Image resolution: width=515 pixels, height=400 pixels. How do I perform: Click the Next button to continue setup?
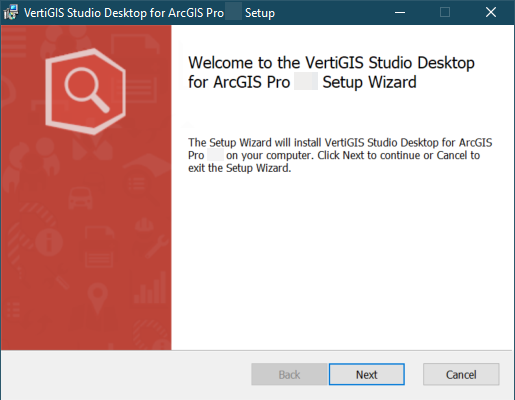367,374
